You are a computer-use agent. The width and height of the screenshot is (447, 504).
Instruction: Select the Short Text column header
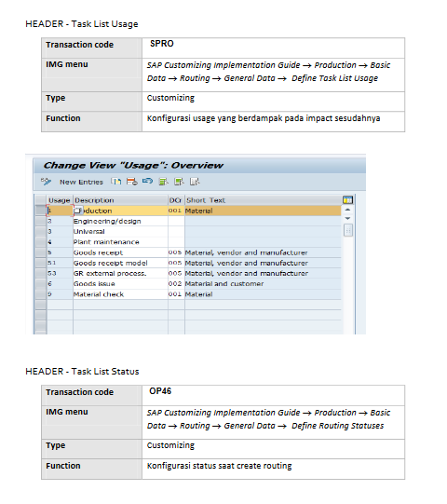tap(263, 200)
